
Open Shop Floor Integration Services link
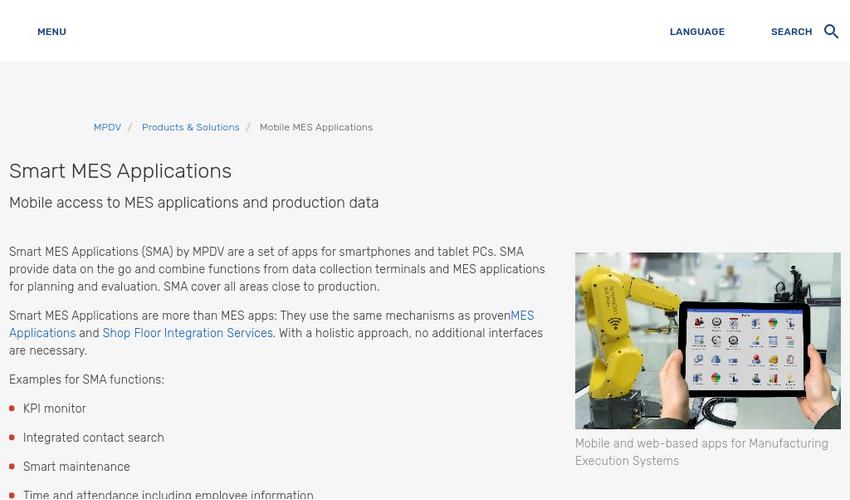(187, 333)
